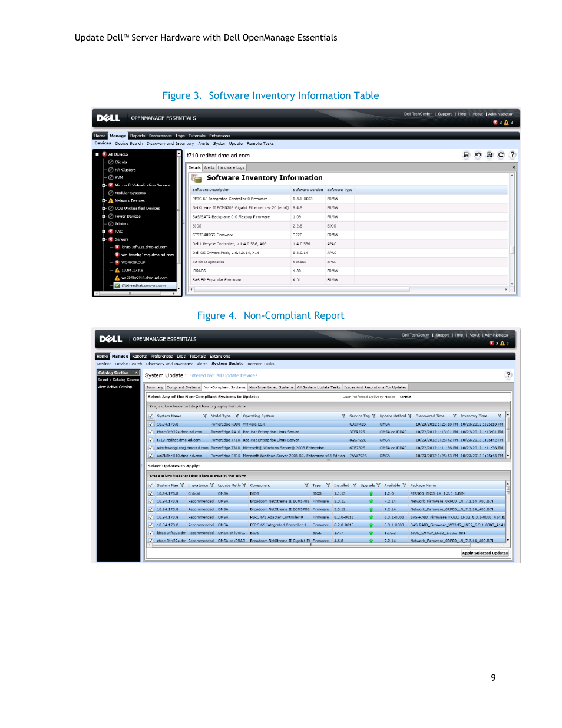The image size is (562, 728).
Task: Switch to the Alerts tab of device details
Action: point(210,167)
